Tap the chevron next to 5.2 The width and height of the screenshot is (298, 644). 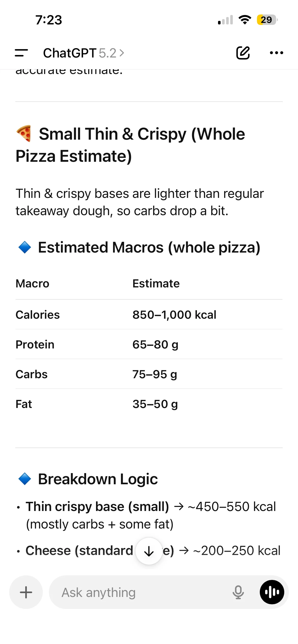click(x=122, y=53)
